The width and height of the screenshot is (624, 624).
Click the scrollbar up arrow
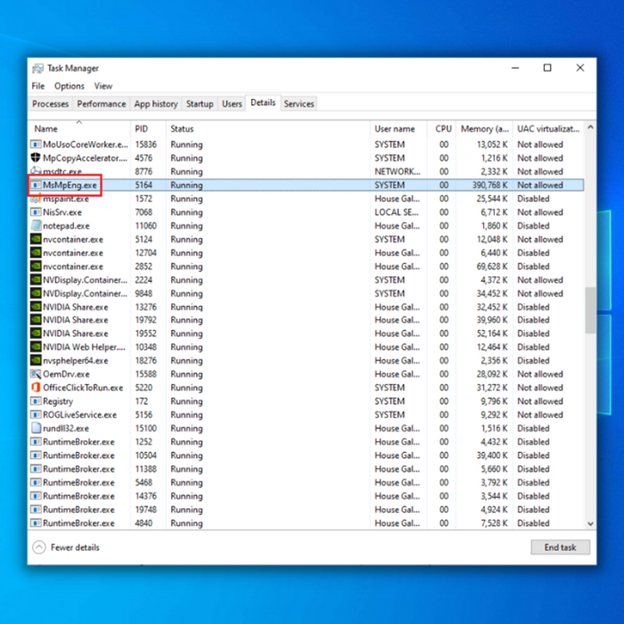click(x=591, y=127)
